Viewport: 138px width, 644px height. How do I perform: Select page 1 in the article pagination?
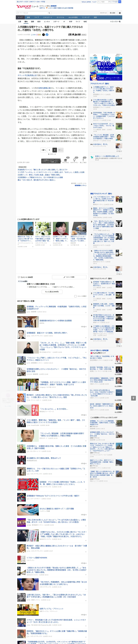[x=49, y=150]
